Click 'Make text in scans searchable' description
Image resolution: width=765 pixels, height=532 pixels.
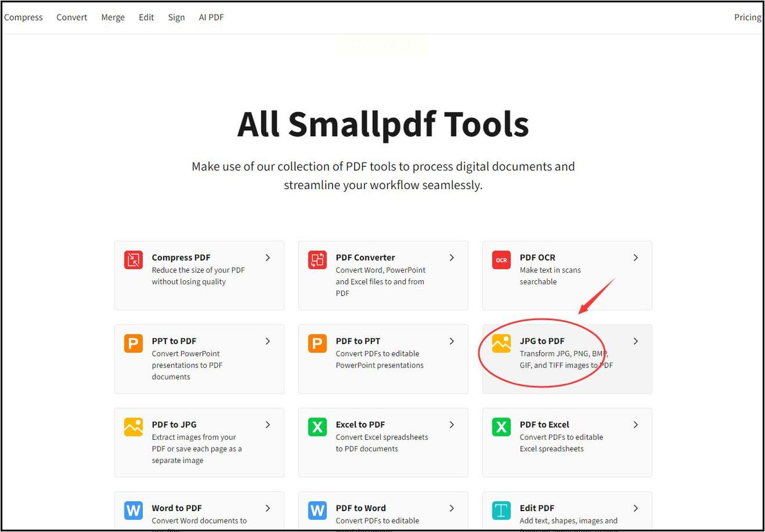pyautogui.click(x=550, y=276)
